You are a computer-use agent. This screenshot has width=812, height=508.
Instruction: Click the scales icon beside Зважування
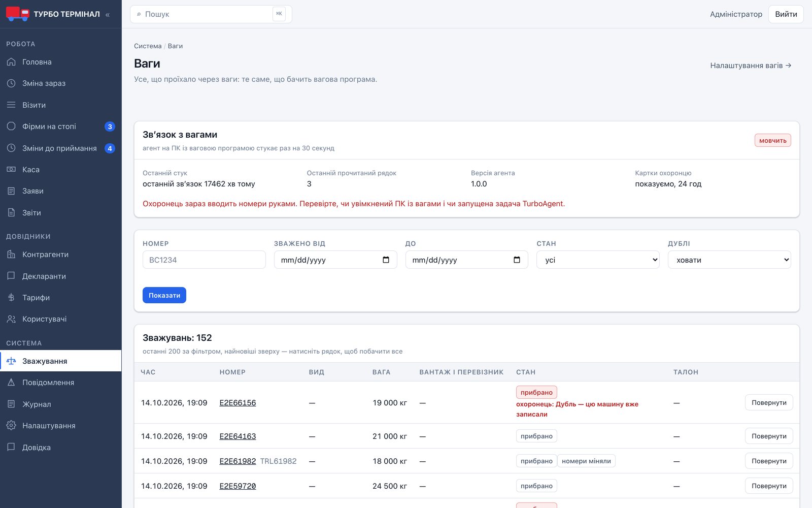[11, 361]
